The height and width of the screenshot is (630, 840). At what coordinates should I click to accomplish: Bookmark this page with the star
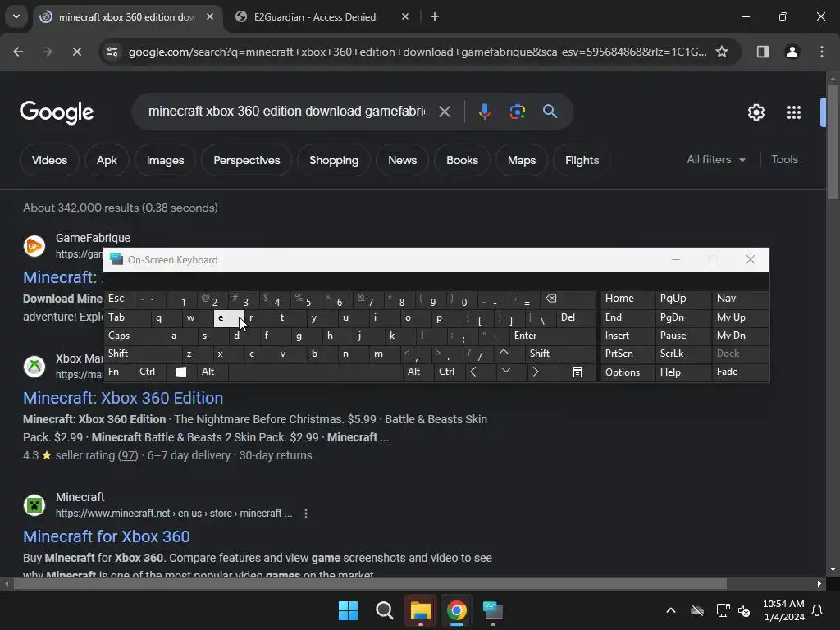click(722, 52)
